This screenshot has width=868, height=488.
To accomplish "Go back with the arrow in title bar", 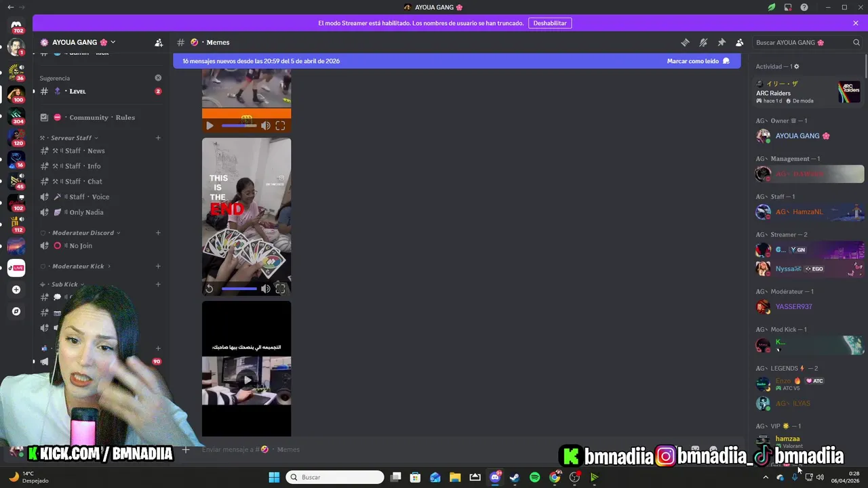I will (x=10, y=7).
